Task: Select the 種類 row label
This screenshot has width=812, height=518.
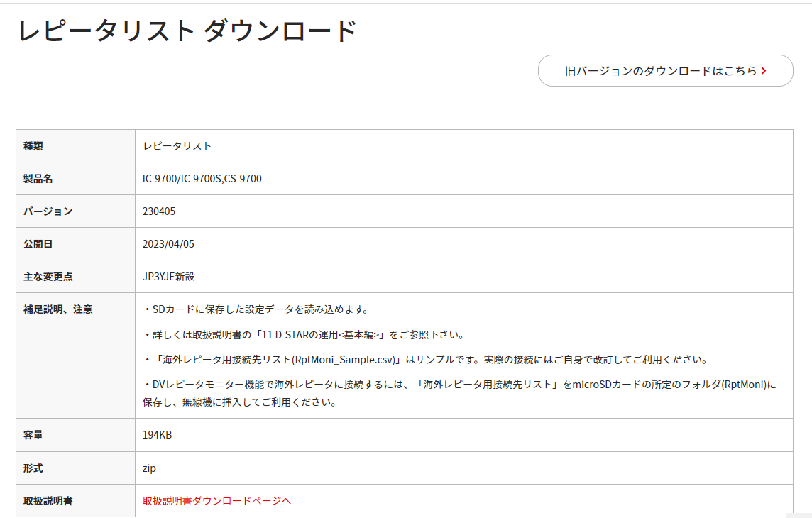Action: pyautogui.click(x=33, y=146)
